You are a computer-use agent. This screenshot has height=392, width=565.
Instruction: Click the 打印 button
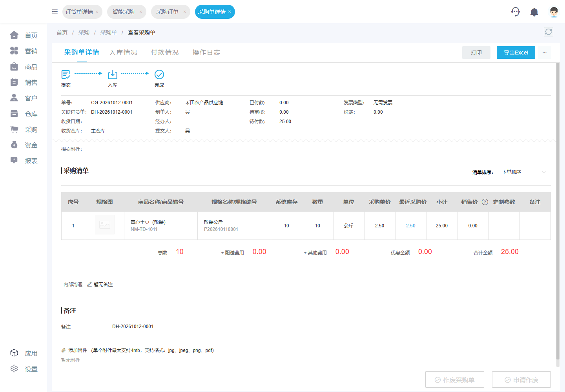tap(476, 53)
